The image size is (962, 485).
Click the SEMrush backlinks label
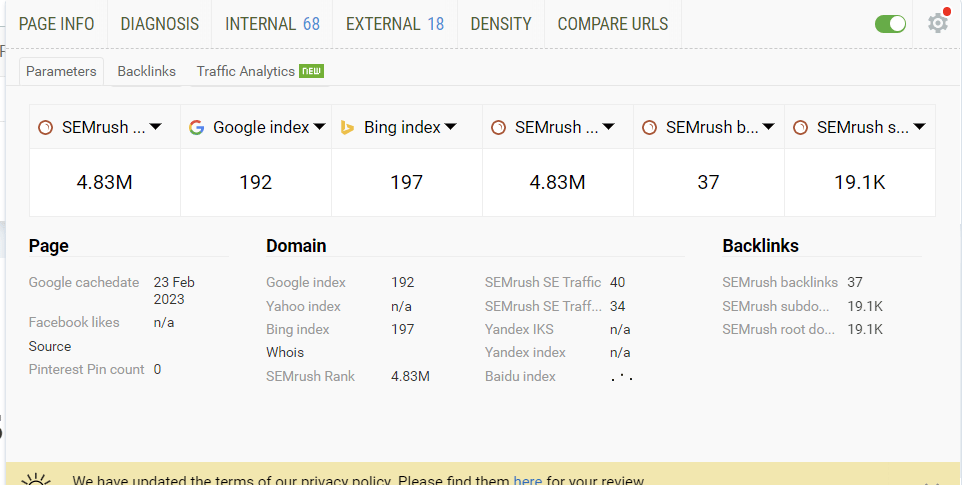click(780, 283)
